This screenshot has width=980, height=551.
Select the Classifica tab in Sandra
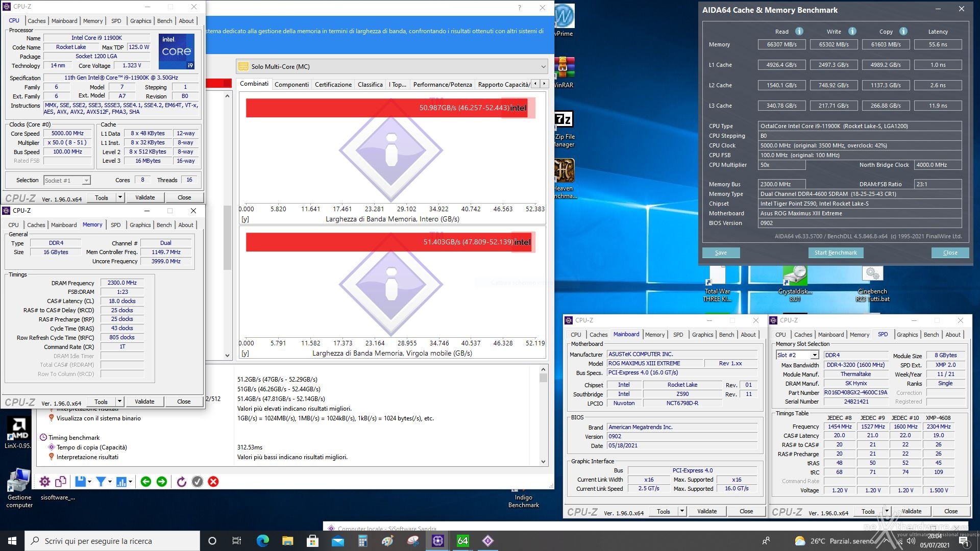point(370,84)
